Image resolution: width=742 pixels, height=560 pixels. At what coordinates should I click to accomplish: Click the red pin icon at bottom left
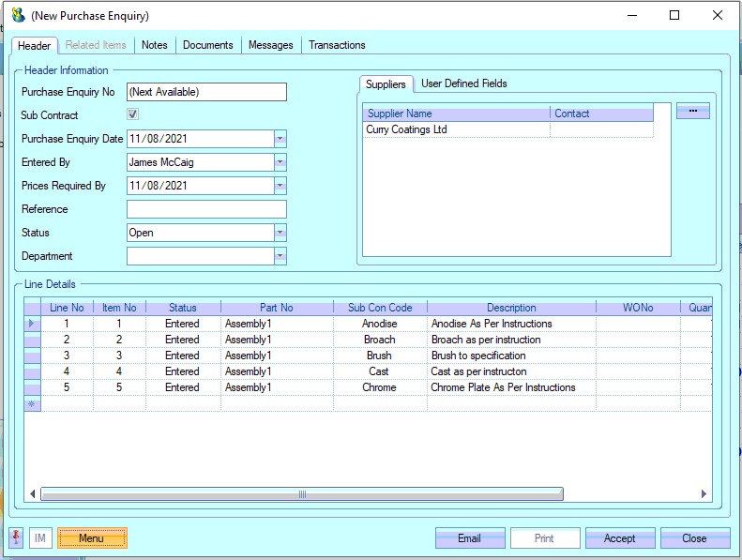pyautogui.click(x=17, y=537)
